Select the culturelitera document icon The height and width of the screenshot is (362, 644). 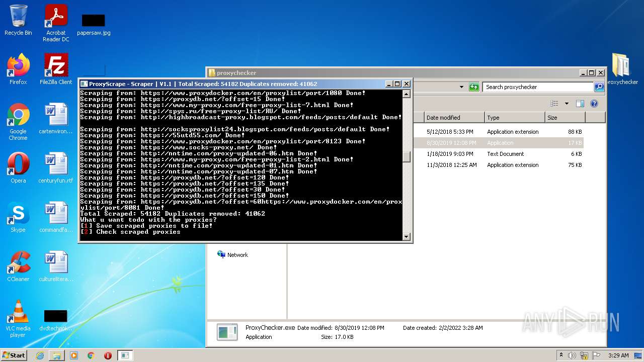(56, 266)
